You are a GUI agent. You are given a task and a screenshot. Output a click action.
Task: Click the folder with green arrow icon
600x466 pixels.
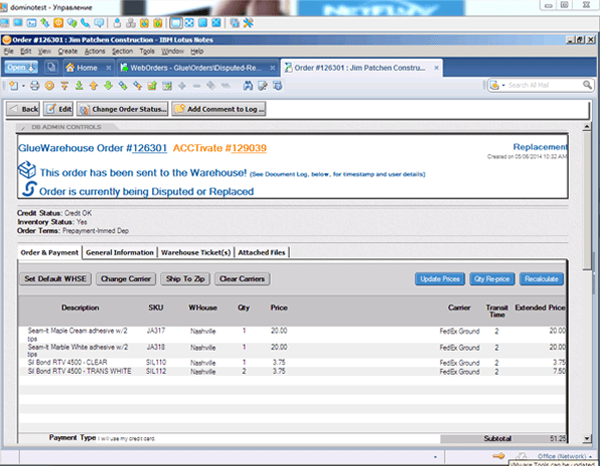click(152, 86)
